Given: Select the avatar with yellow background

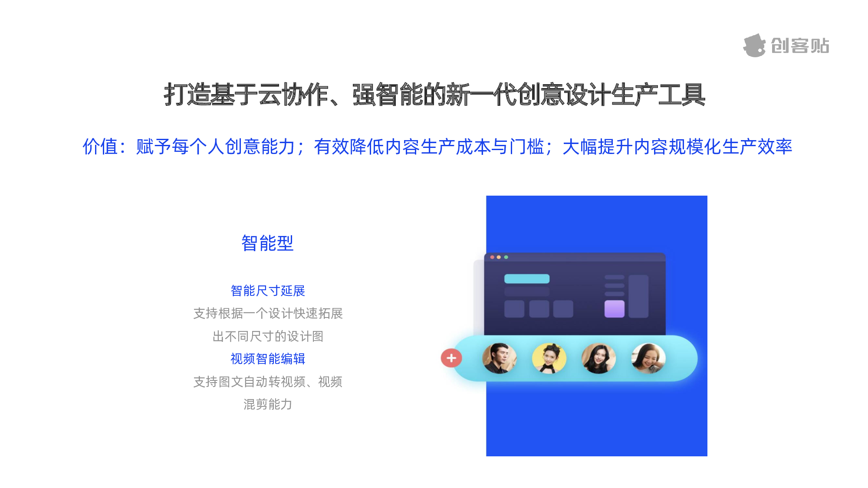Looking at the screenshot, I should click(549, 358).
